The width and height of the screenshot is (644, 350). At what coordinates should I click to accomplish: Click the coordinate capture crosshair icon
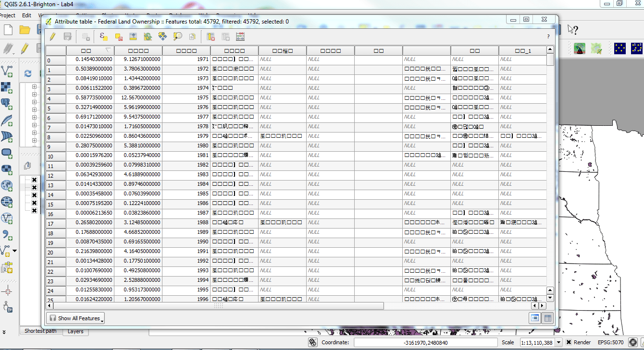click(8, 290)
